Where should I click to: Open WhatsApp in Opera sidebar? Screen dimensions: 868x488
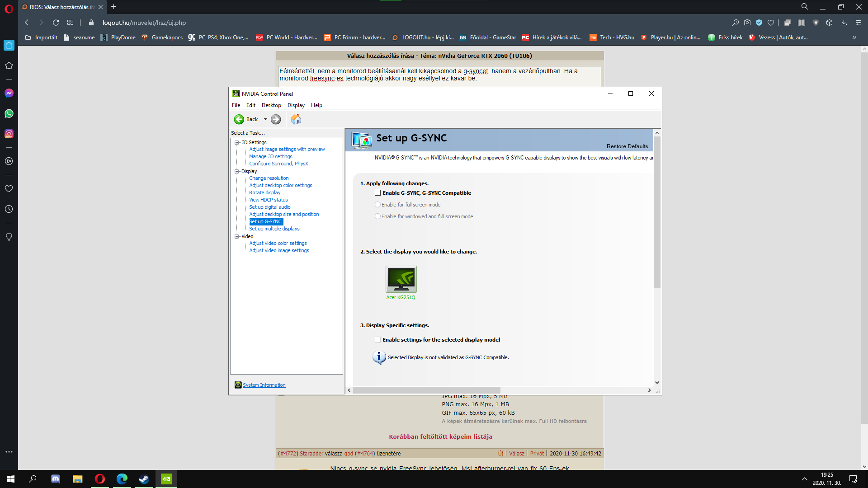point(9,113)
